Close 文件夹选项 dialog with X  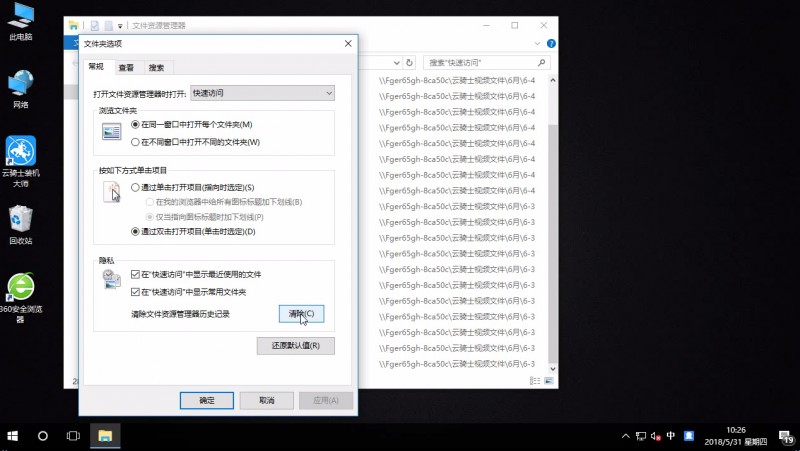(348, 43)
